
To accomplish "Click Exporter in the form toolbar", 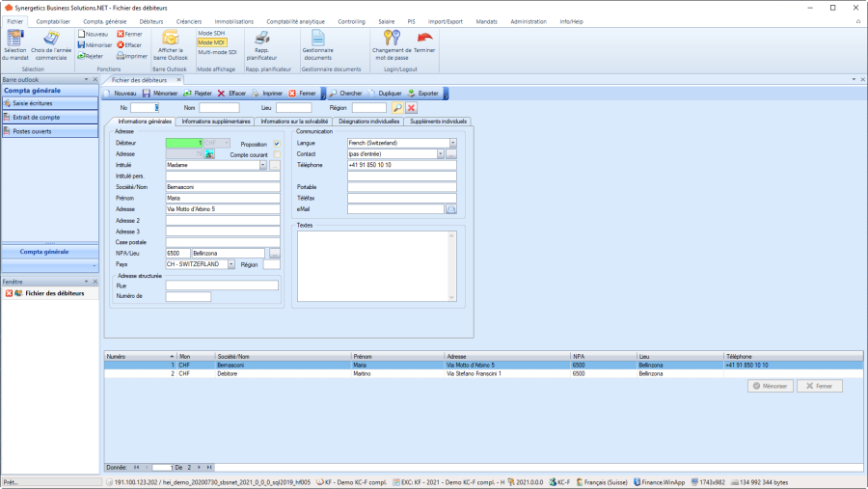I will point(422,94).
